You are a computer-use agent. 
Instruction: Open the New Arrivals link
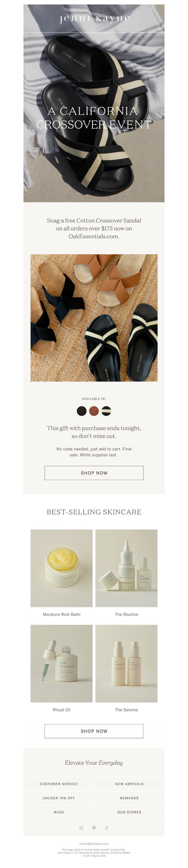point(129,784)
